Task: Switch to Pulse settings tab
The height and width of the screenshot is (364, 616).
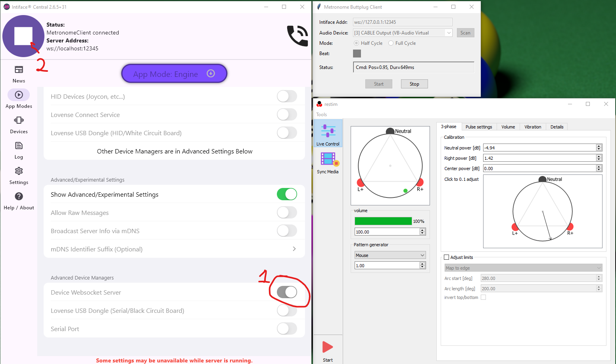Action: pos(479,127)
